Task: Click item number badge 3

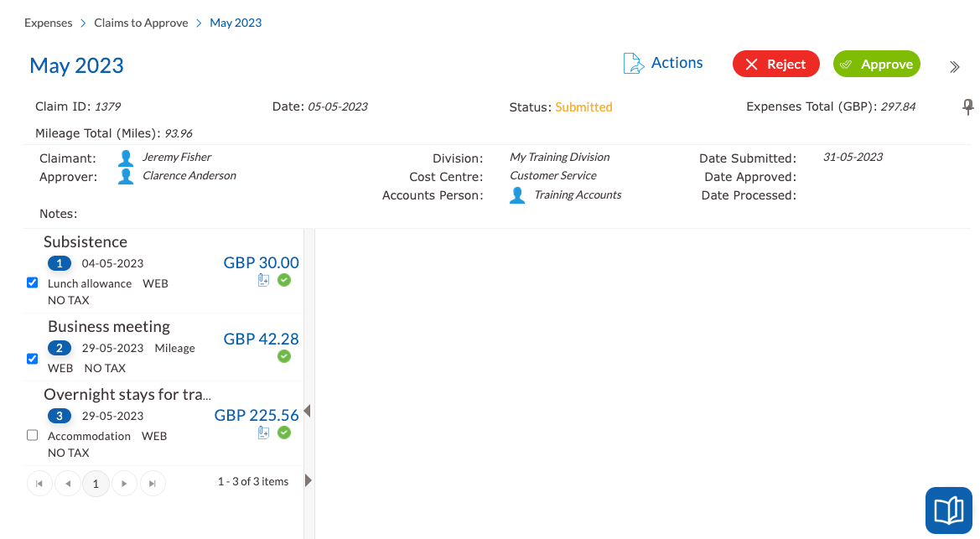Action: point(60,416)
